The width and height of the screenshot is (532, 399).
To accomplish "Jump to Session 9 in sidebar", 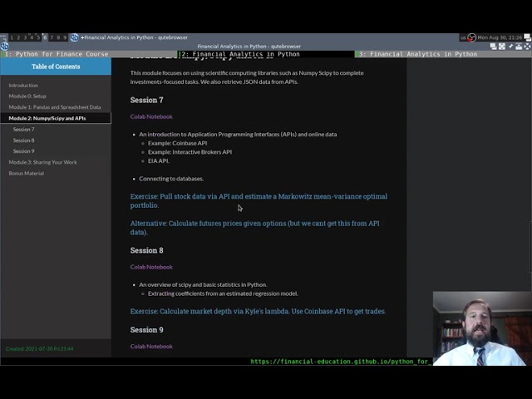I will pos(24,151).
